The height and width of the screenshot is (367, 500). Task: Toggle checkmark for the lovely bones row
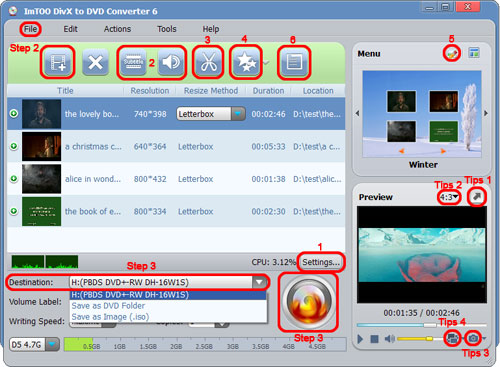pyautogui.click(x=14, y=114)
